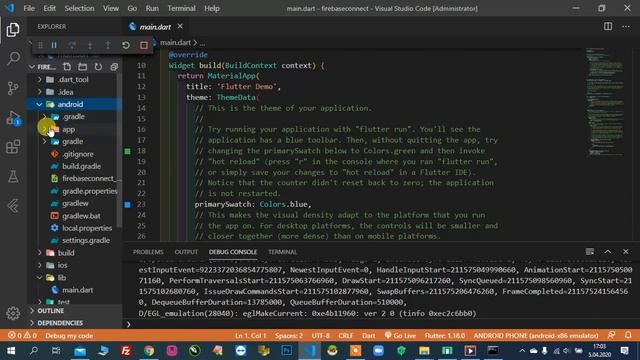Click UTF-8 encoding indicator
This screenshot has width=640, height=360.
320,336
